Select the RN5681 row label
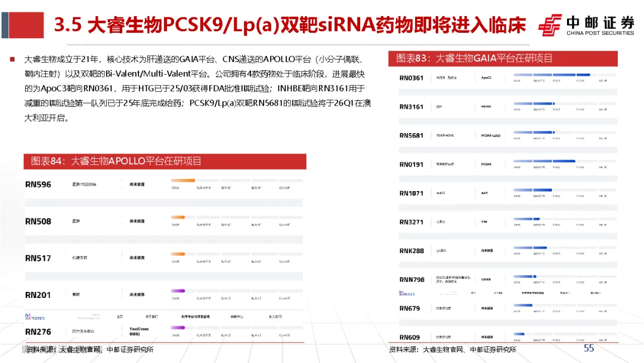The height and width of the screenshot is (363, 644). tap(411, 136)
